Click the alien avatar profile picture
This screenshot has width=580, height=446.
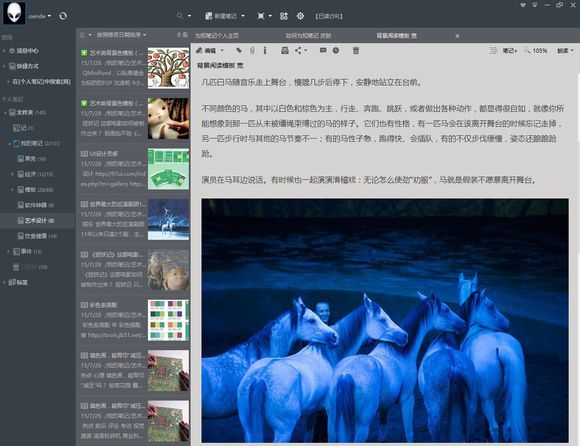[x=14, y=13]
